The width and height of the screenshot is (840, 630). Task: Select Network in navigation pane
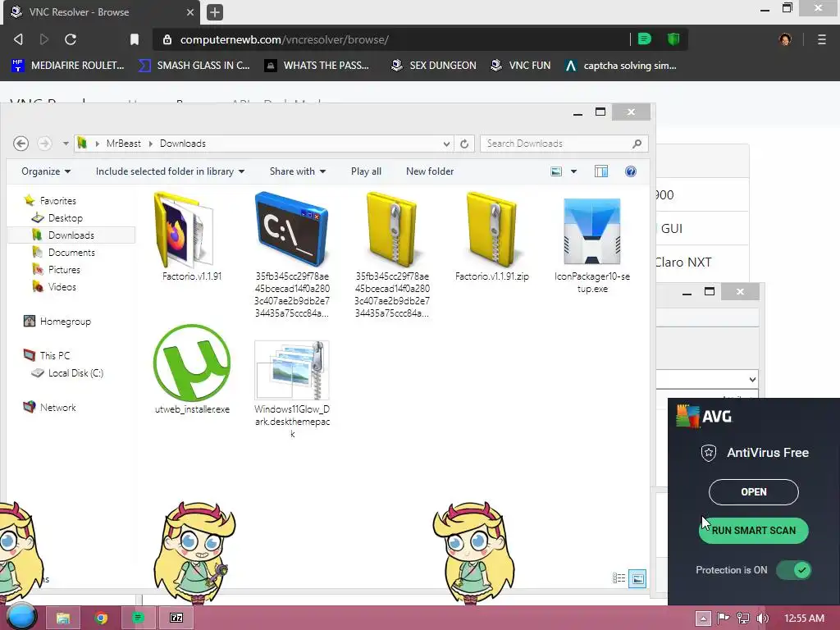point(57,407)
